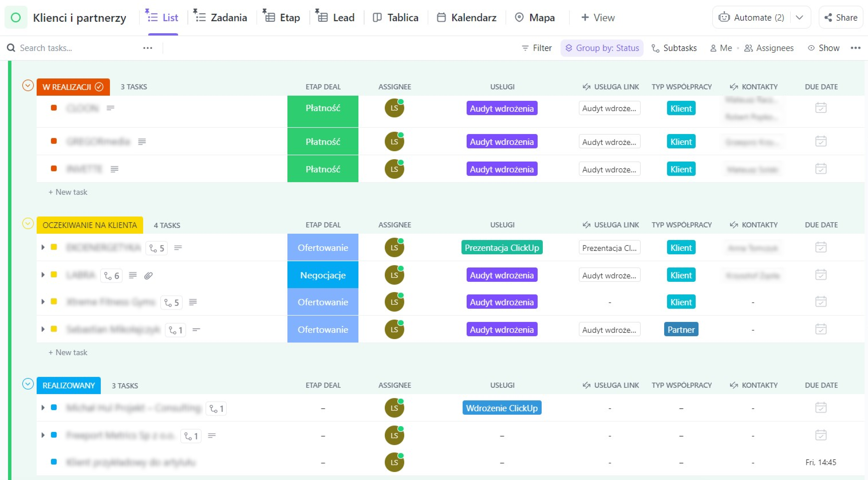Screen dimensions: 868x480
Task: Toggle orange status square of third W REALIZACJI task
Action: click(x=54, y=168)
